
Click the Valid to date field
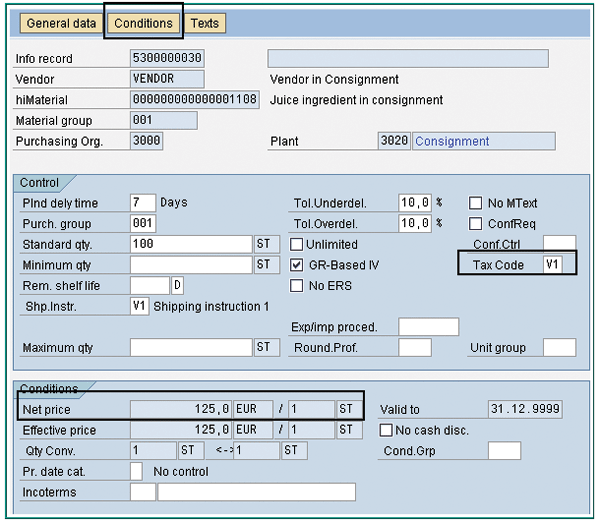coord(526,409)
